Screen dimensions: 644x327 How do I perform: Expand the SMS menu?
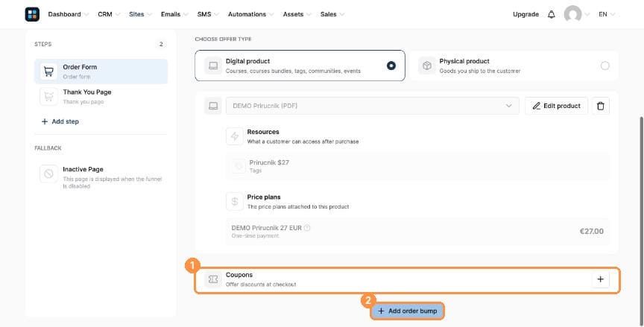point(208,14)
